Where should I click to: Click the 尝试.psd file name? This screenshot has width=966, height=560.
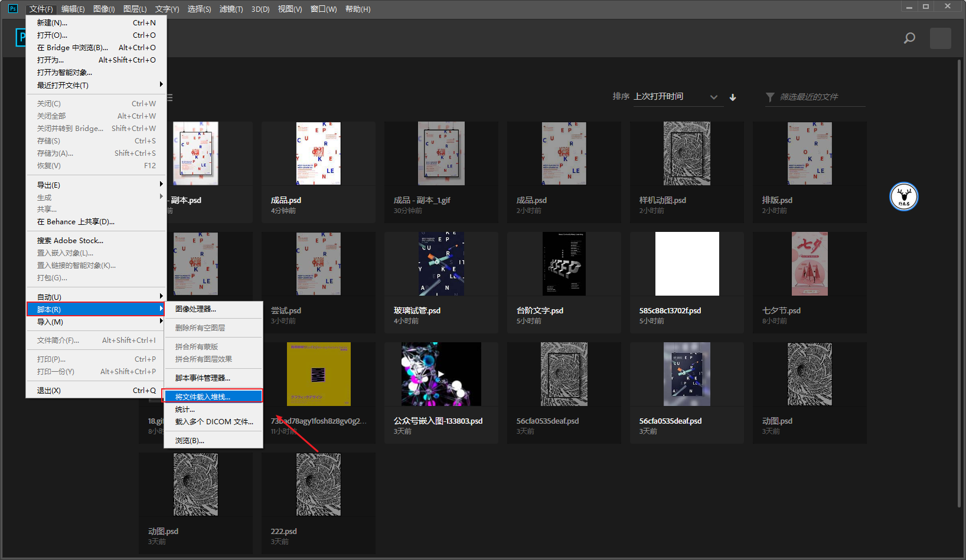(x=286, y=310)
